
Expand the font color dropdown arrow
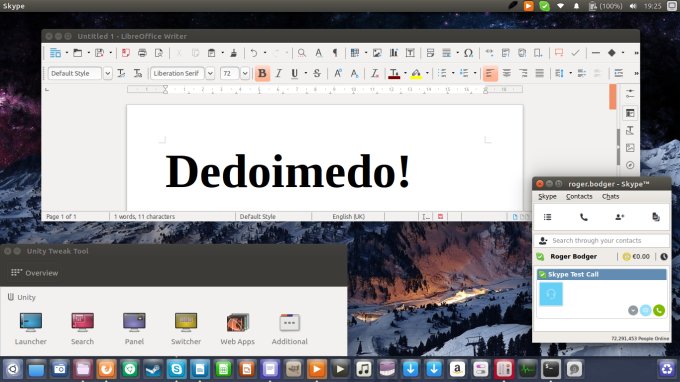click(405, 73)
